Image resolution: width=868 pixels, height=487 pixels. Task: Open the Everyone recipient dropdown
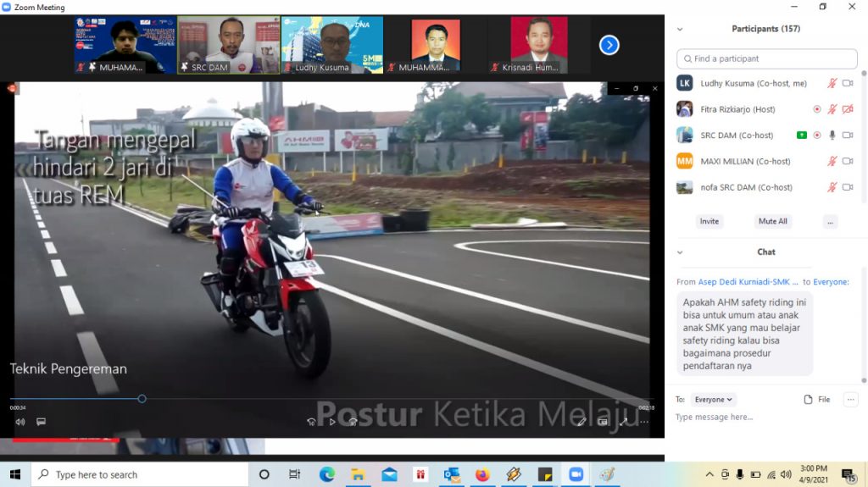tap(714, 400)
